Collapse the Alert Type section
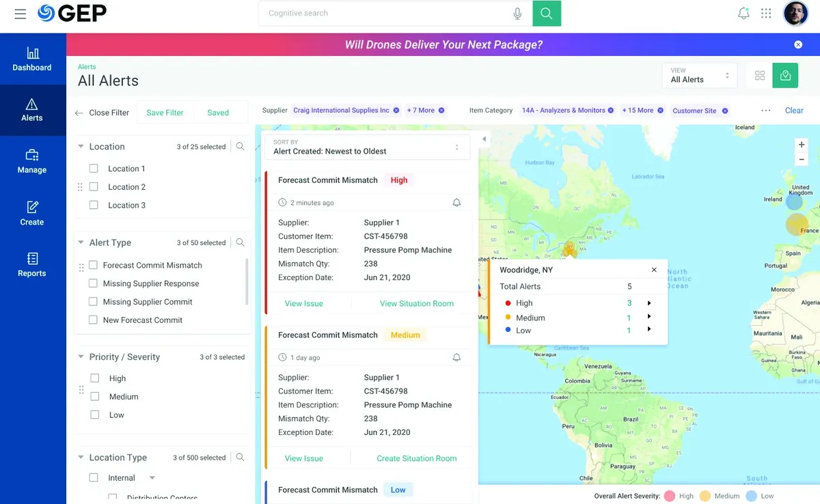This screenshot has width=820, height=504. click(x=81, y=242)
